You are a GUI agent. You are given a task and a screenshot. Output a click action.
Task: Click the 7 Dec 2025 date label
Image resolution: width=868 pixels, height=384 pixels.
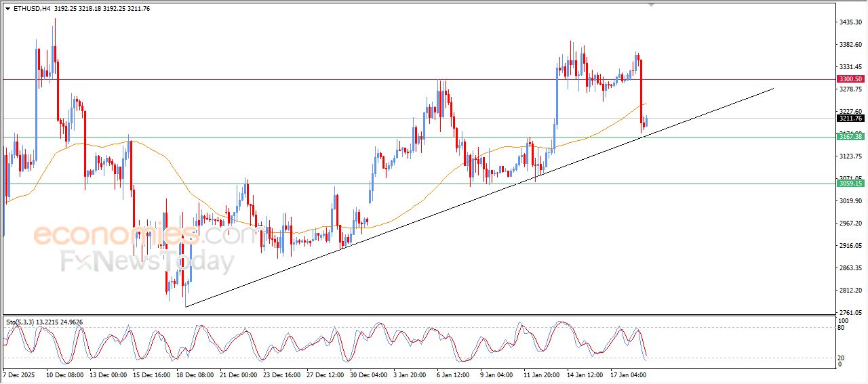(19, 375)
